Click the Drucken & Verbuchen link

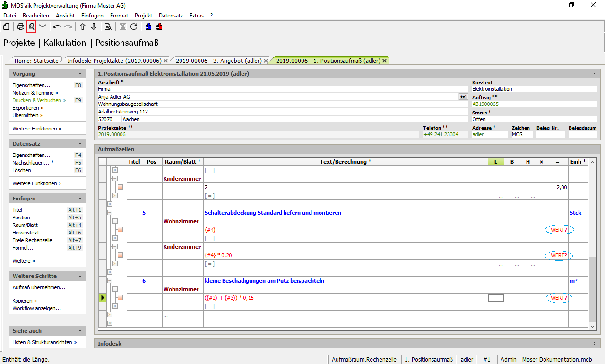(39, 100)
